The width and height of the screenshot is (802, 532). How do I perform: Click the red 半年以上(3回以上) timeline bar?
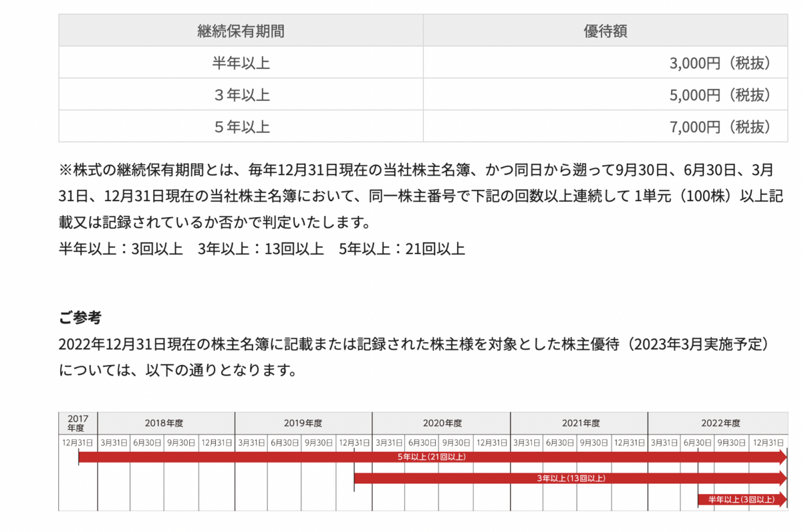click(x=742, y=499)
